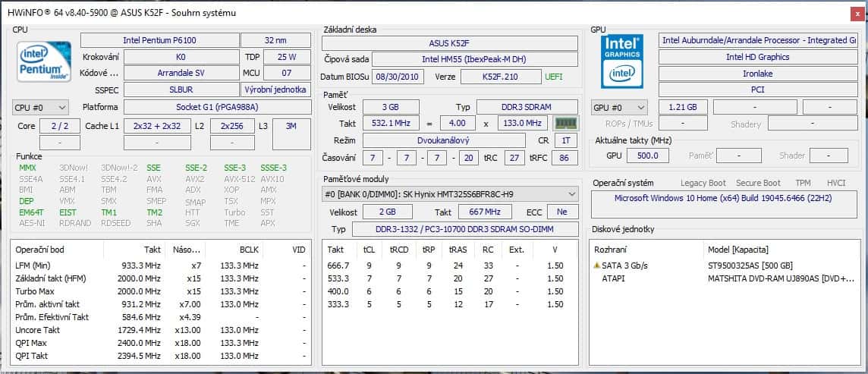Image resolution: width=868 pixels, height=374 pixels.
Task: Click the AVX-512 feature flag
Action: [238, 179]
